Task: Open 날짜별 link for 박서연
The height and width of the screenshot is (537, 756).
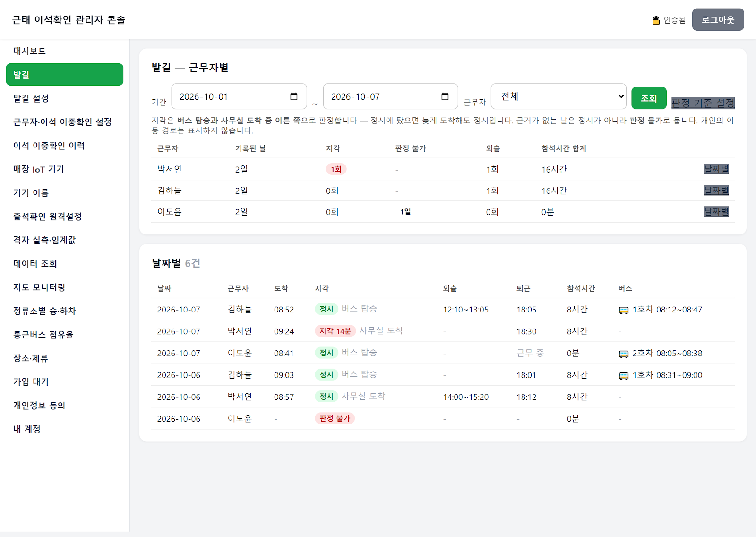Action: point(716,169)
